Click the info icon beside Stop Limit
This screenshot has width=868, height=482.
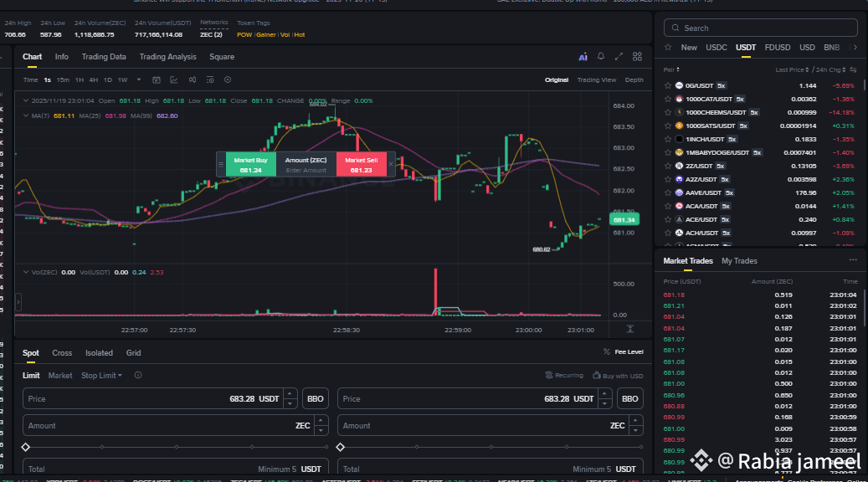point(138,375)
